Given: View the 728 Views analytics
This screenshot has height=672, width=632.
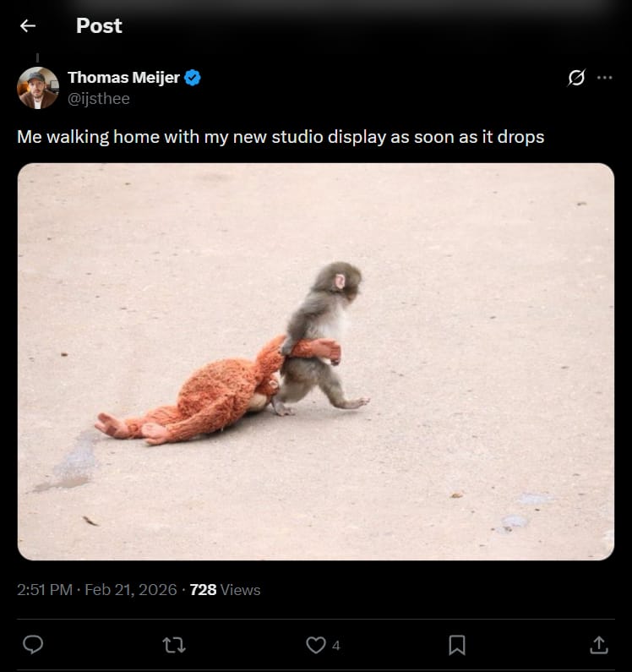Looking at the screenshot, I should [x=225, y=590].
